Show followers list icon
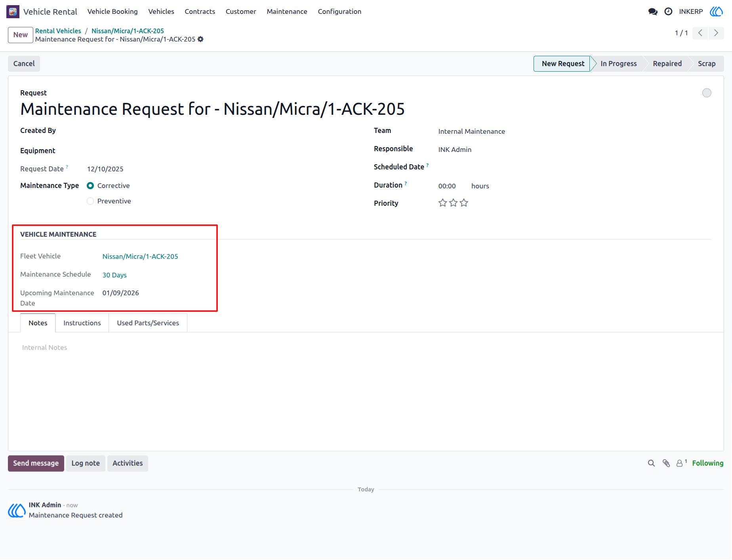The height and width of the screenshot is (560, 732). (x=681, y=463)
